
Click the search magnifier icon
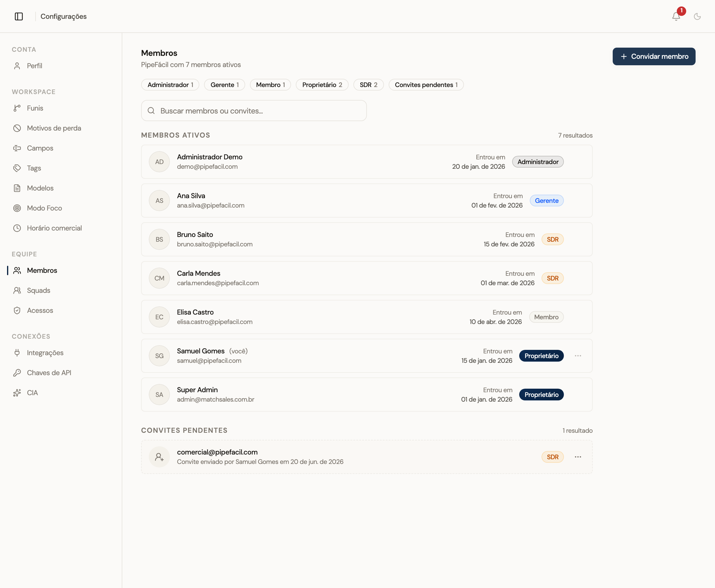(151, 111)
